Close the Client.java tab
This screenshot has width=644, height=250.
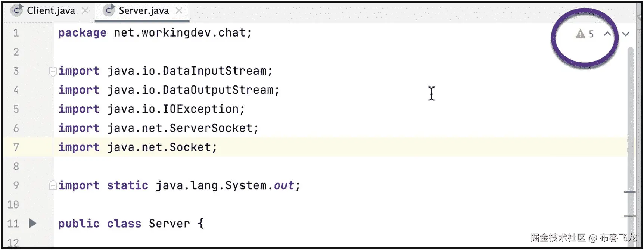(x=85, y=11)
